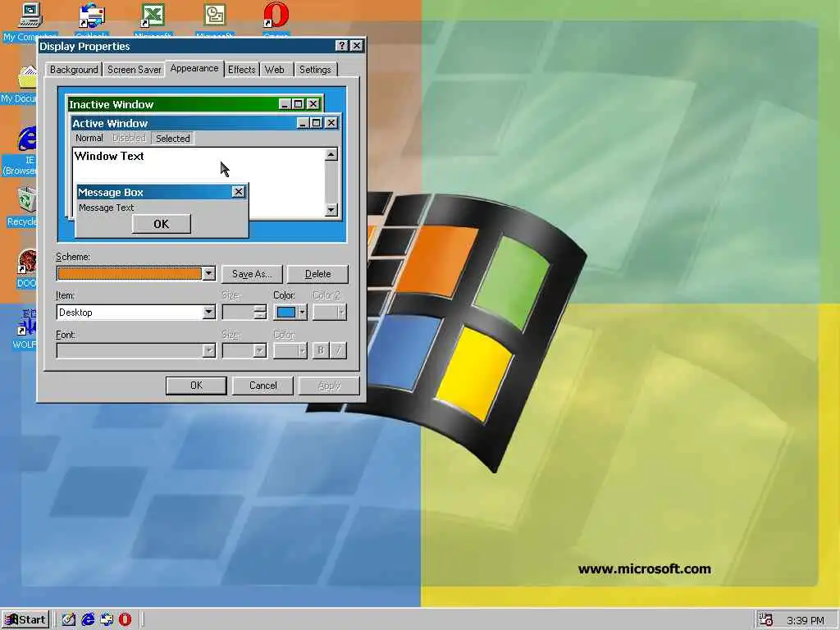Click the Cancel button
Screen dimensions: 840x630
tap(262, 386)
